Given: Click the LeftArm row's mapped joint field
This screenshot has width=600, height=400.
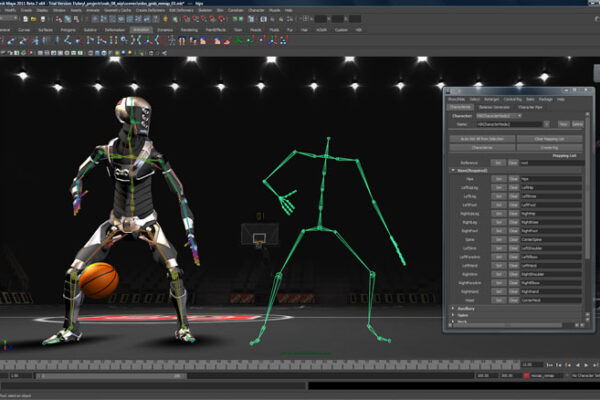Looking at the screenshot, I should (551, 248).
